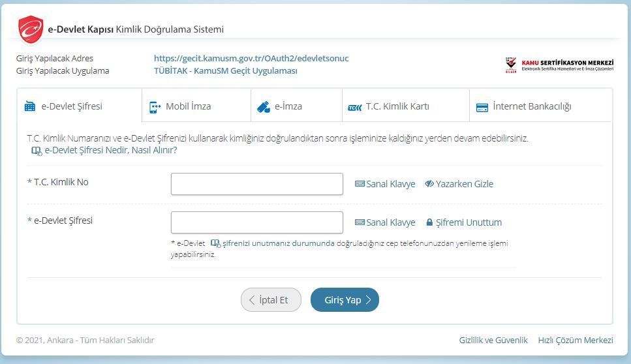Click the Giriş Yap button

point(345,299)
